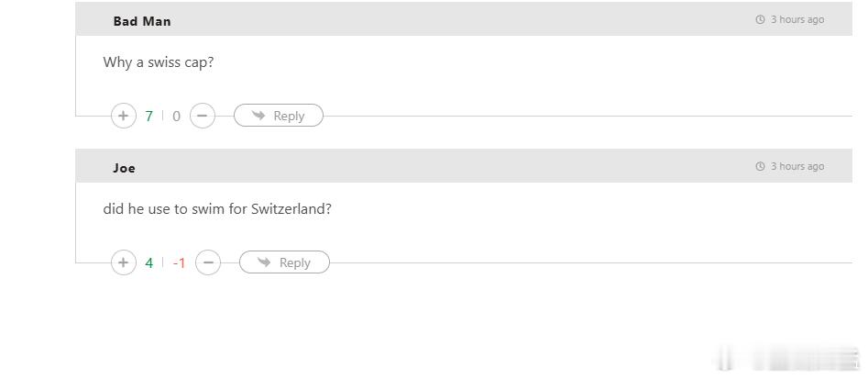Screen dimensions: 868x379
Task: Open the Bad Man user profile name
Action: pos(142,21)
